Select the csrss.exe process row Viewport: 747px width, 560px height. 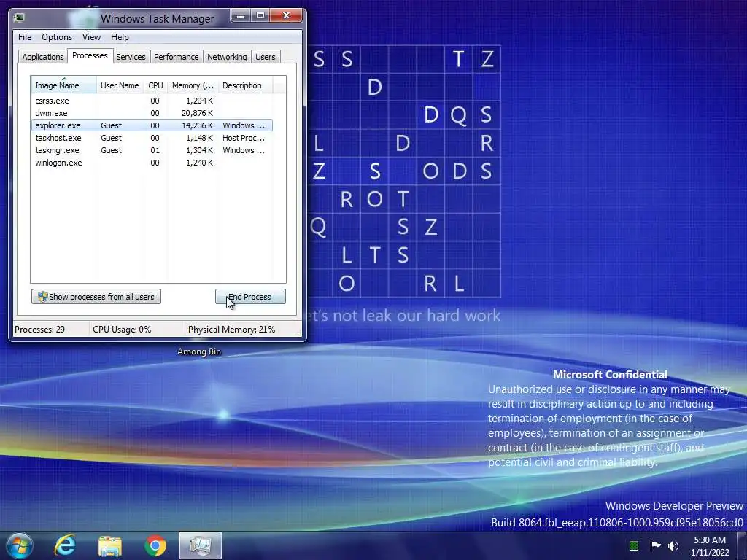click(x=152, y=101)
